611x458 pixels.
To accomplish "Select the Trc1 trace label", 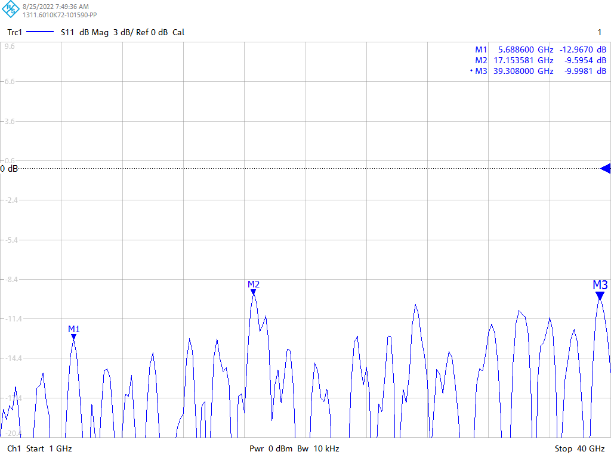I will click(x=15, y=33).
